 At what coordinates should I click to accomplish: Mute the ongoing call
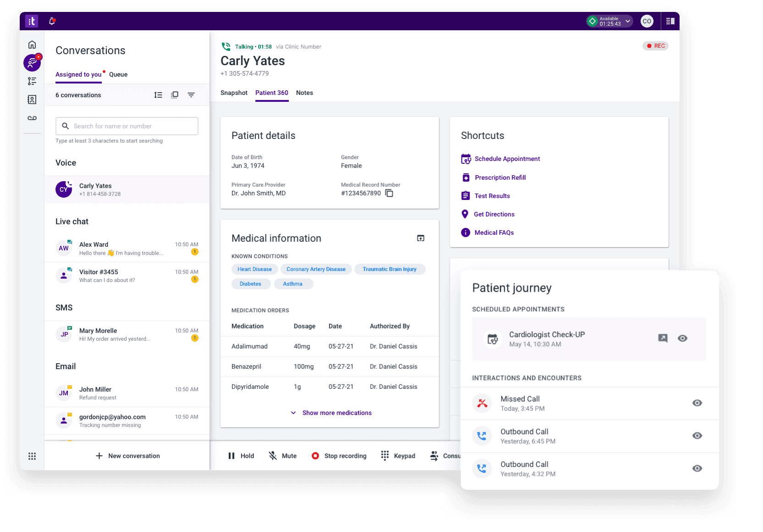282,456
